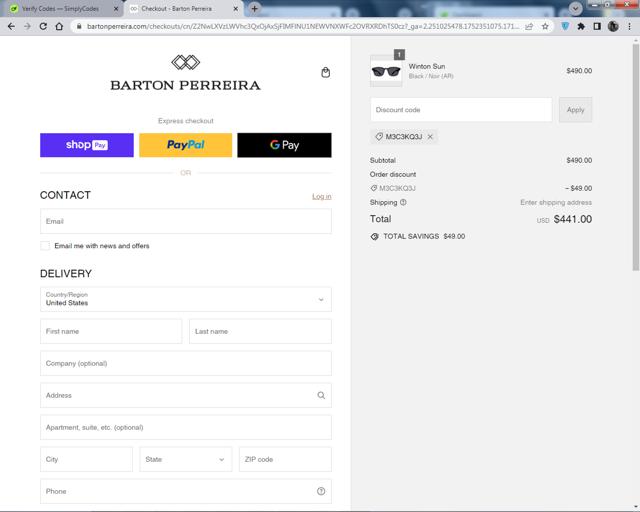Viewport: 640px width, 512px height.
Task: Toggle the browser side panel
Action: coord(597,27)
